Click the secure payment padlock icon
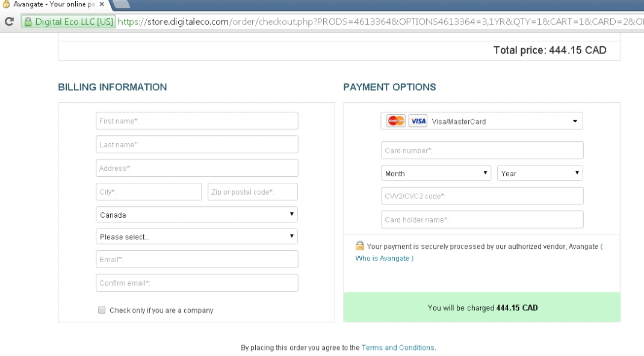Image resolution: width=644 pixels, height=356 pixels. (x=359, y=246)
